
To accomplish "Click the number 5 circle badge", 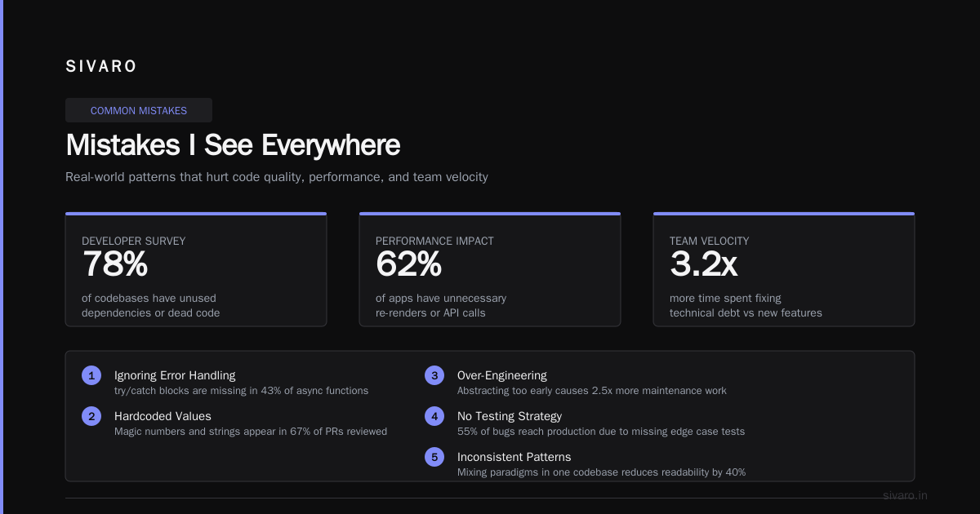I will coord(434,457).
